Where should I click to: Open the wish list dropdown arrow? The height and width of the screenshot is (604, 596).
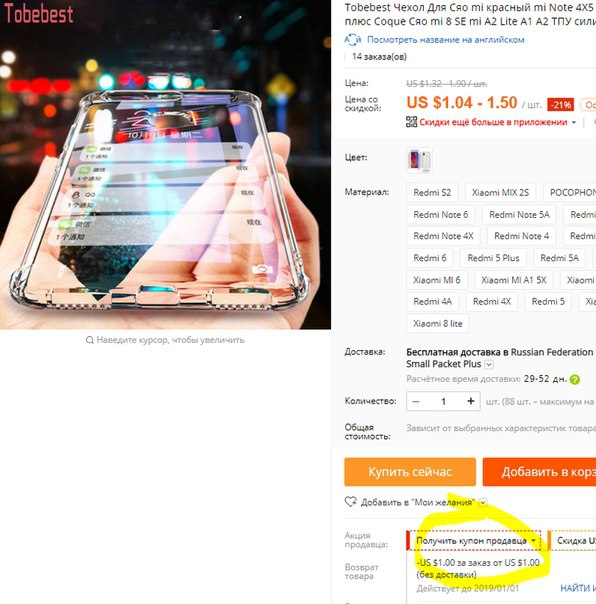point(483,502)
